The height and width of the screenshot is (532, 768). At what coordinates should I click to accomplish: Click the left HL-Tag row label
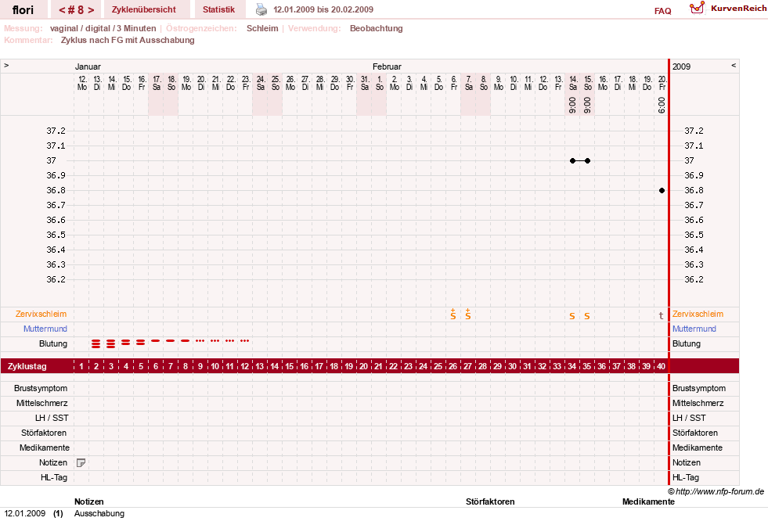point(54,478)
